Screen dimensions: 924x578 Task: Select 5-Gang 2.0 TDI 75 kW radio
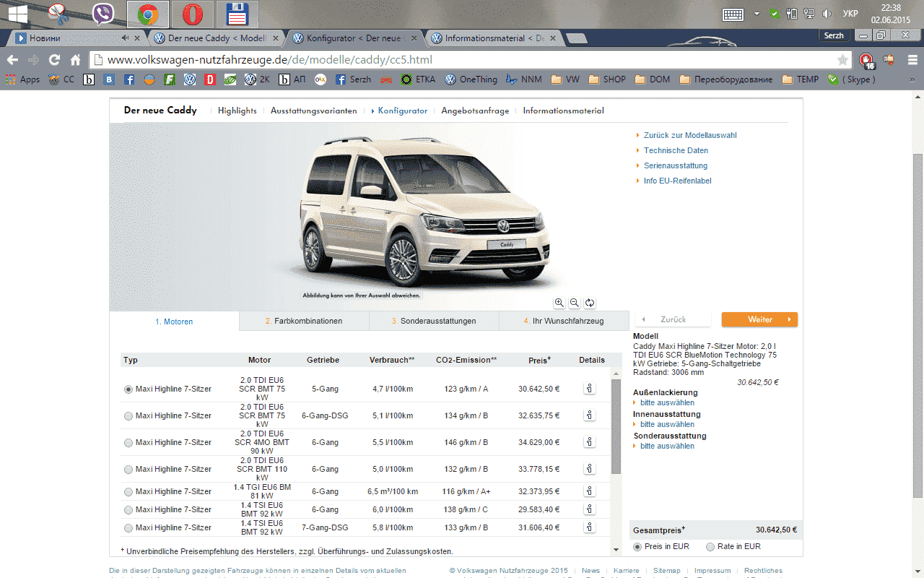tap(128, 389)
